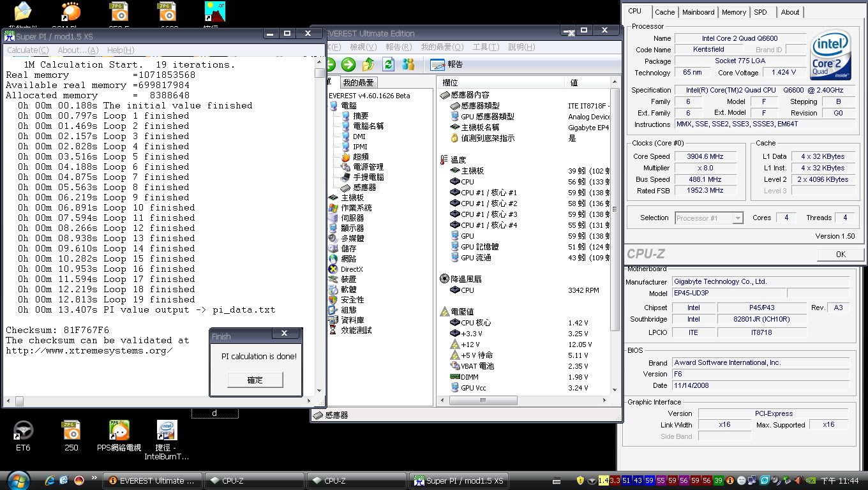Open the 報告 report button in EVEREST
Viewport: 868px width, 490px height.
(x=447, y=64)
